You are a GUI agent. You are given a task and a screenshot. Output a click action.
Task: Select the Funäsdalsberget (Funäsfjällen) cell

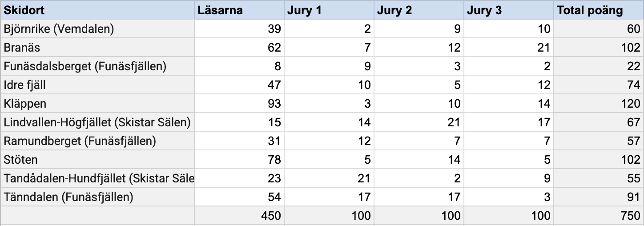point(97,66)
